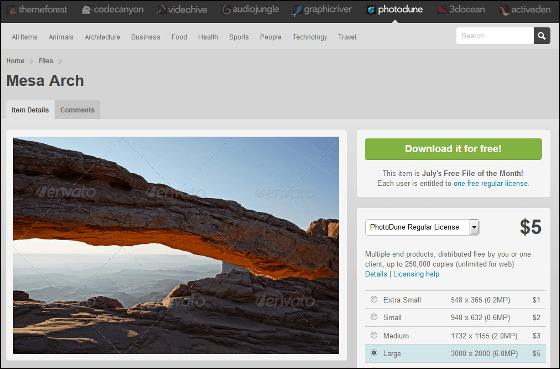Viewport: 560px width, 369px height.
Task: Select the Large size radio button
Action: (x=374, y=353)
